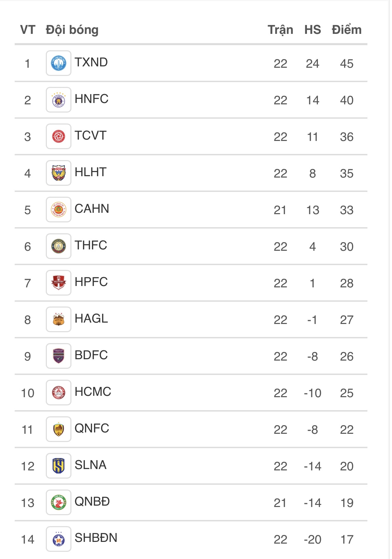Open the HCMC team name link
Screen dimensions: 392x559
[93, 392]
